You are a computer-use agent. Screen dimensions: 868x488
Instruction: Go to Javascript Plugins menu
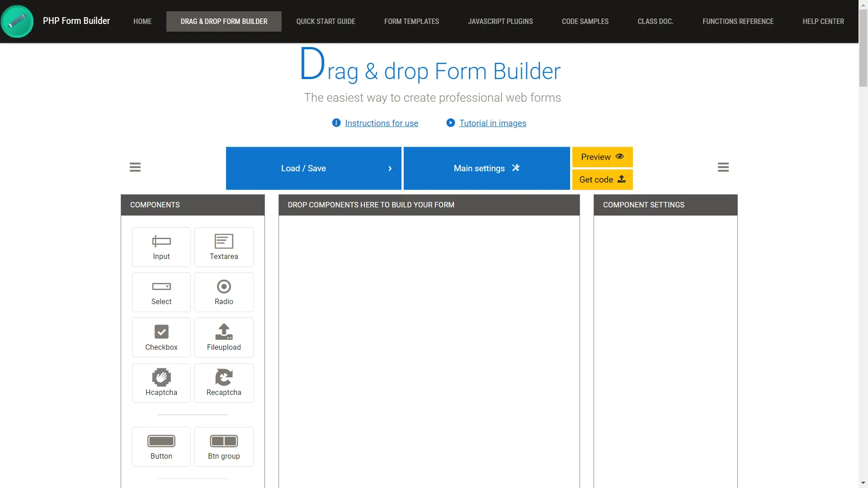500,21
